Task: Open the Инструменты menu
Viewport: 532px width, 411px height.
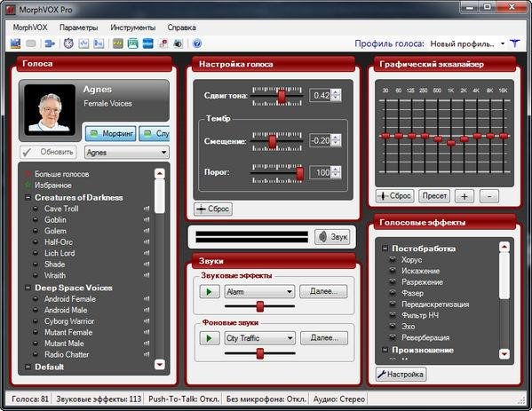Action: click(133, 28)
